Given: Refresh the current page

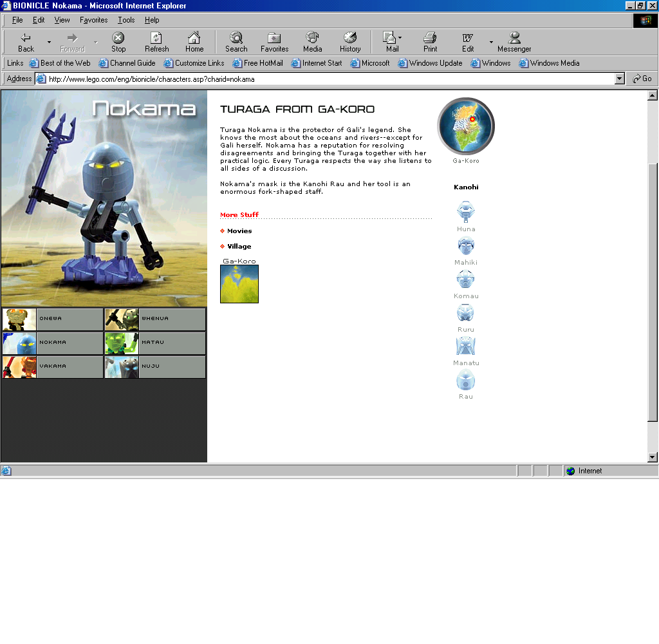Looking at the screenshot, I should coord(157,43).
